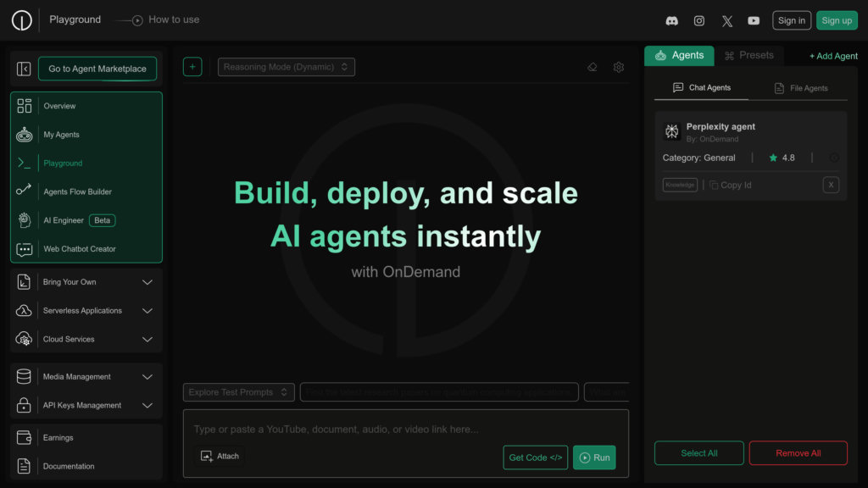Expand Cloud Services section chevron
Image resolution: width=868 pixels, height=488 pixels.
tap(147, 340)
